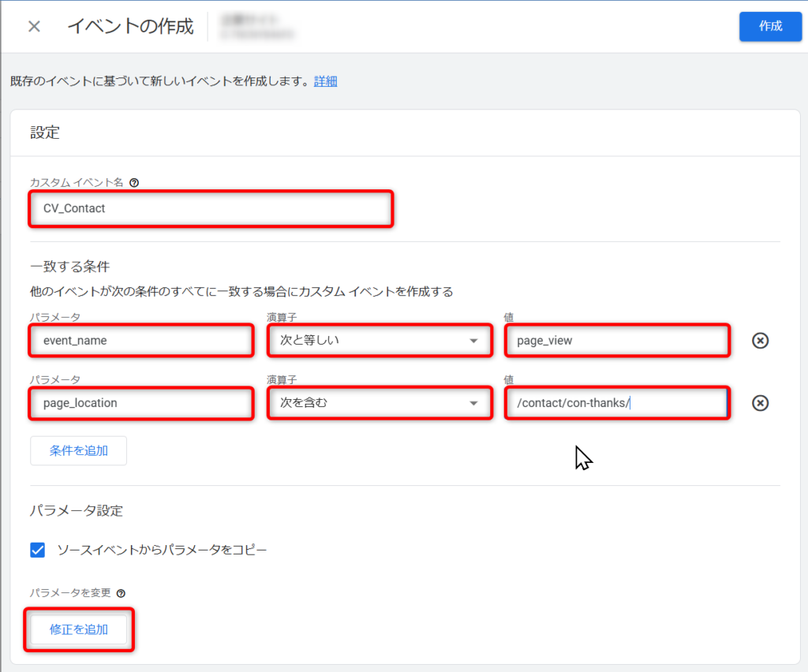Click the page_view value field
Screen dimensions: 808x672
tap(615, 341)
